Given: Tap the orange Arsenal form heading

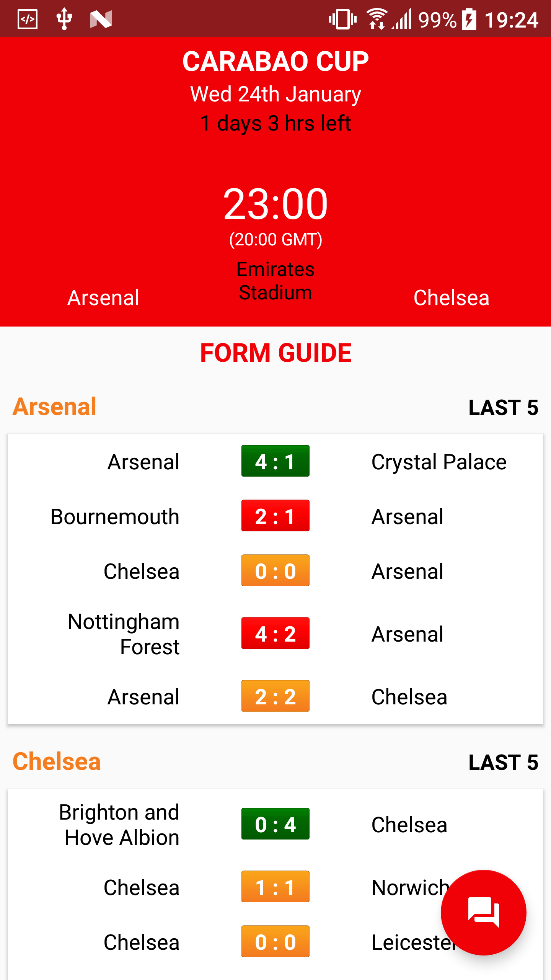Looking at the screenshot, I should tap(54, 407).
